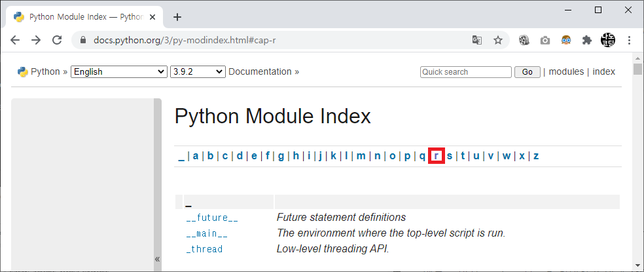Viewport: 644px width, 272px height.
Task: Click the Python breadcrumb link
Action: (x=45, y=71)
